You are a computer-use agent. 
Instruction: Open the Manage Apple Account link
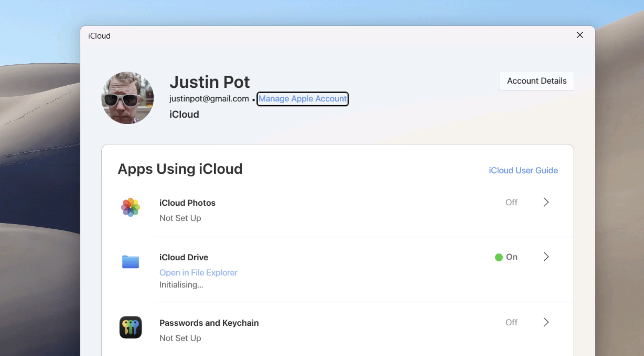pyautogui.click(x=303, y=99)
